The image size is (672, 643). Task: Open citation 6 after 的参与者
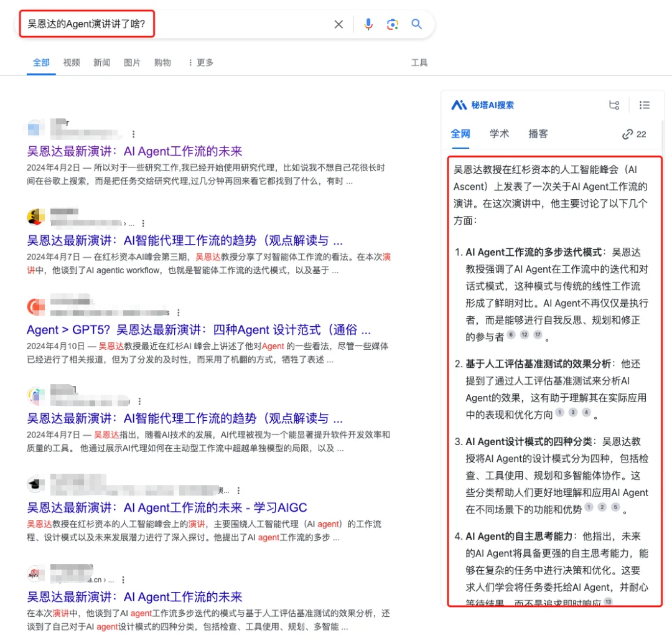[511, 334]
